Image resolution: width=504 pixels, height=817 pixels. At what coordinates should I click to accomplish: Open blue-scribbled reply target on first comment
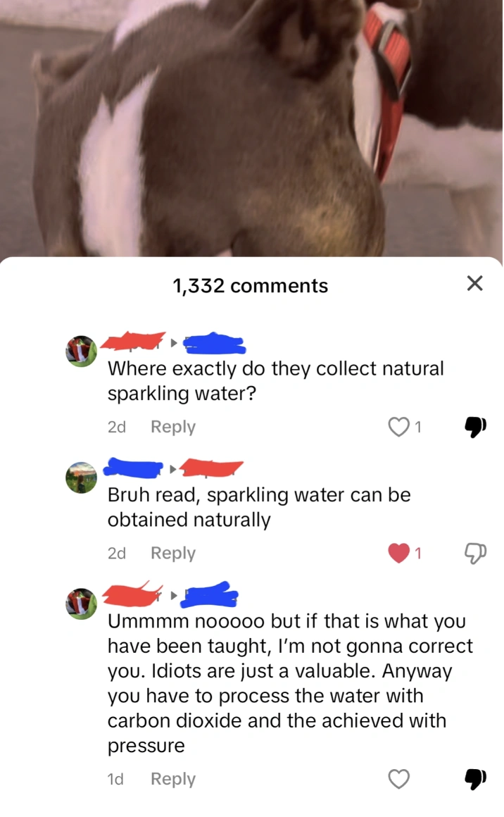(x=215, y=342)
